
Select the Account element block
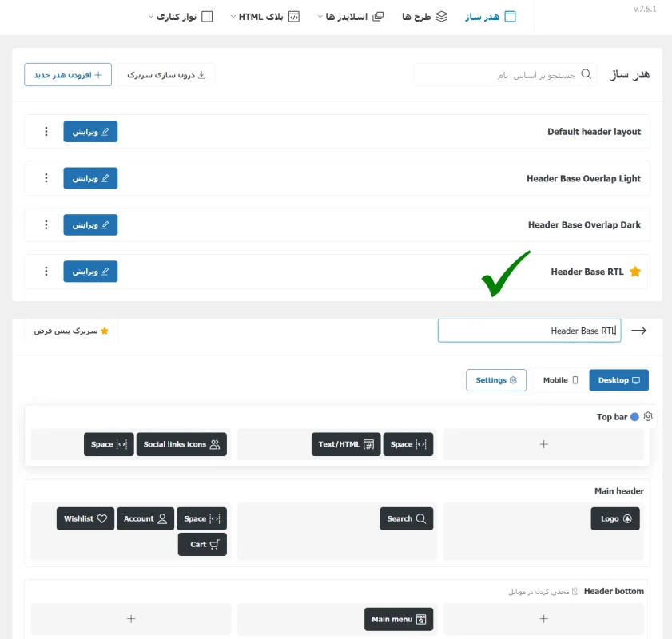(x=145, y=518)
